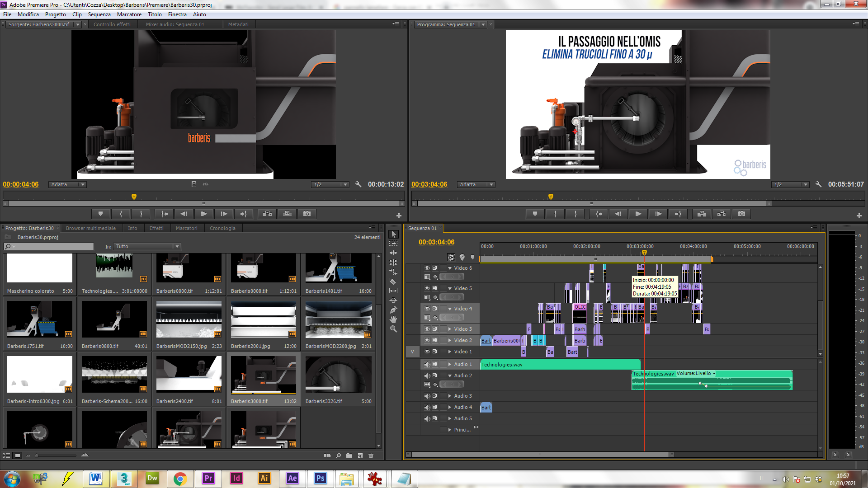The width and height of the screenshot is (868, 488).
Task: Open After Effects from taskbar
Action: (292, 478)
